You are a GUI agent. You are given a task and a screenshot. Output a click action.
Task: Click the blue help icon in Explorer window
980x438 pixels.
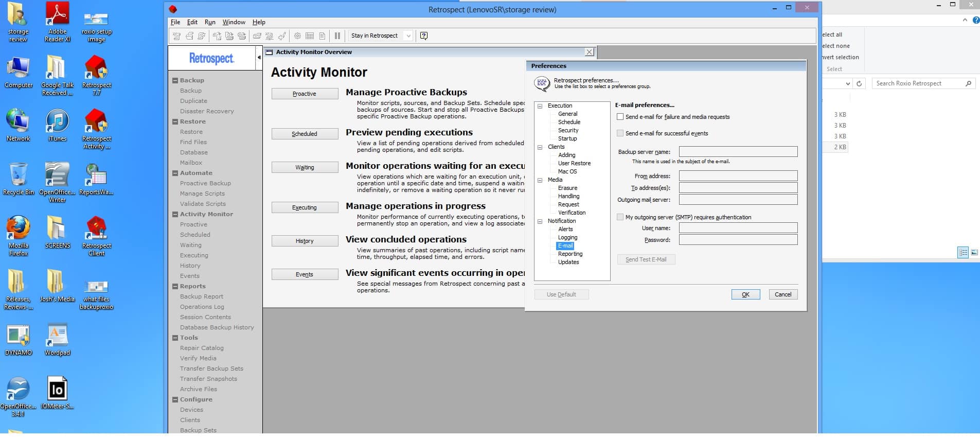coord(976,20)
